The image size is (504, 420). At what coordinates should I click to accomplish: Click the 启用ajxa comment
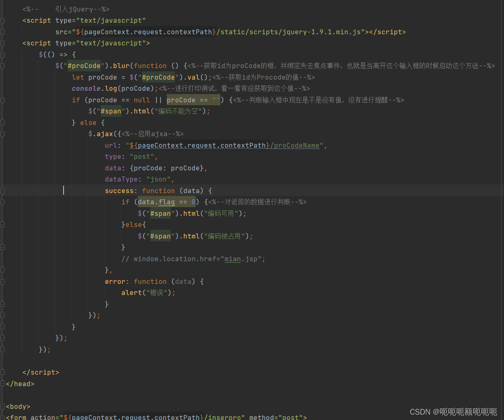(x=152, y=134)
